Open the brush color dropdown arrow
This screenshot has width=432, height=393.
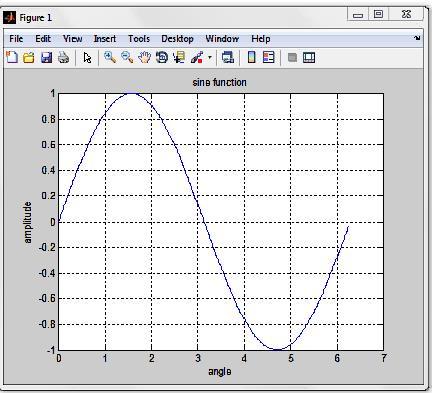210,57
